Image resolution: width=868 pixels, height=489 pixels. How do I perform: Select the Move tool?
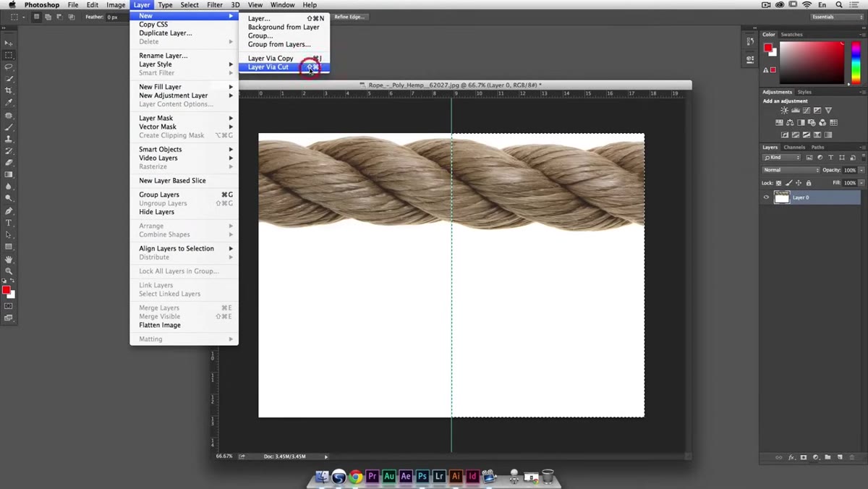(x=9, y=43)
